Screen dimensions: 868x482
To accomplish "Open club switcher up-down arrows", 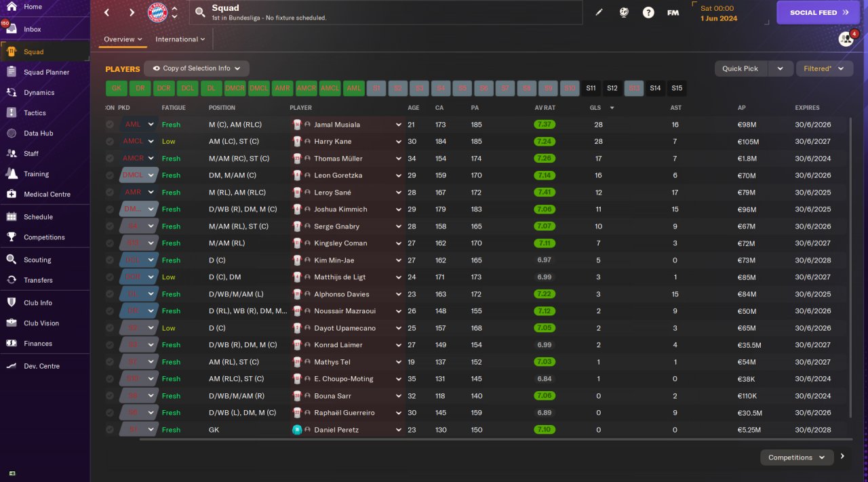I will [174, 12].
